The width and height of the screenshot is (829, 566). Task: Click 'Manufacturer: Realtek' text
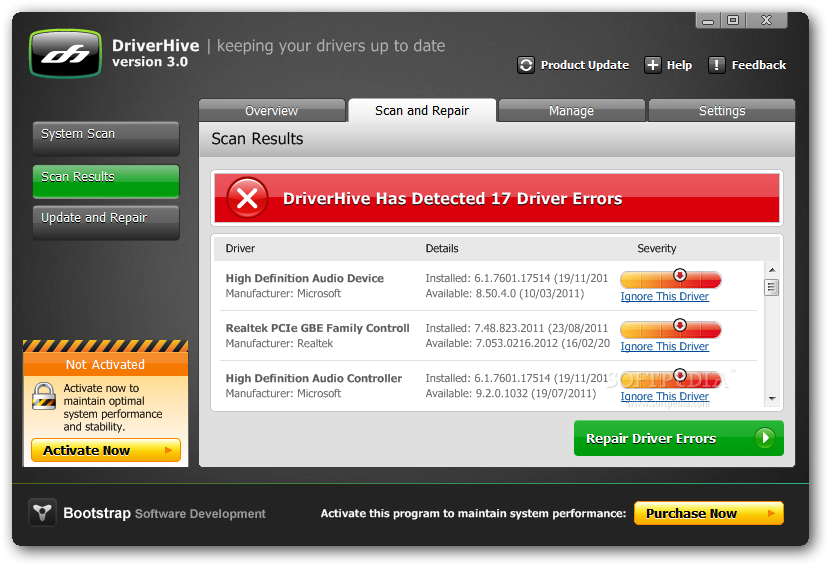tap(279, 344)
